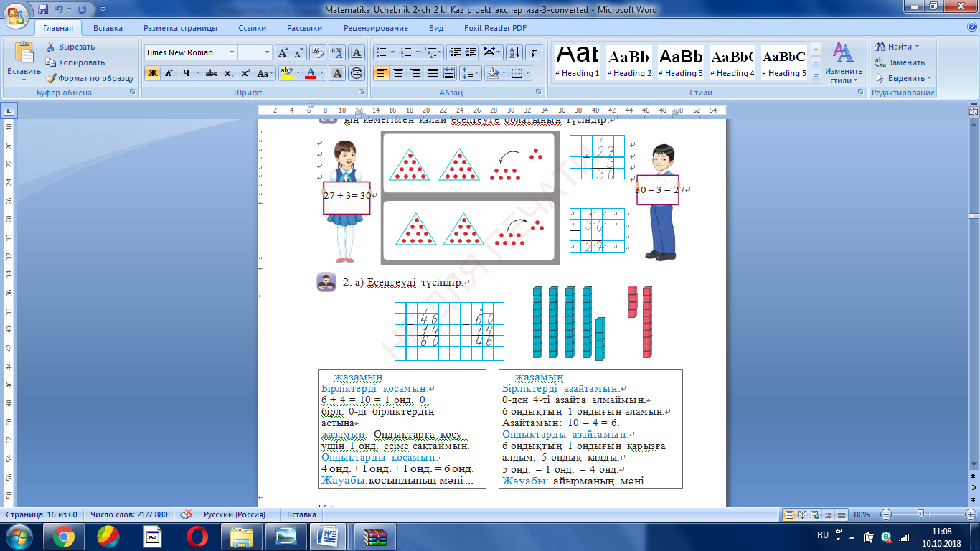This screenshot has height=551, width=980.
Task: Align text right
Action: pos(415,73)
